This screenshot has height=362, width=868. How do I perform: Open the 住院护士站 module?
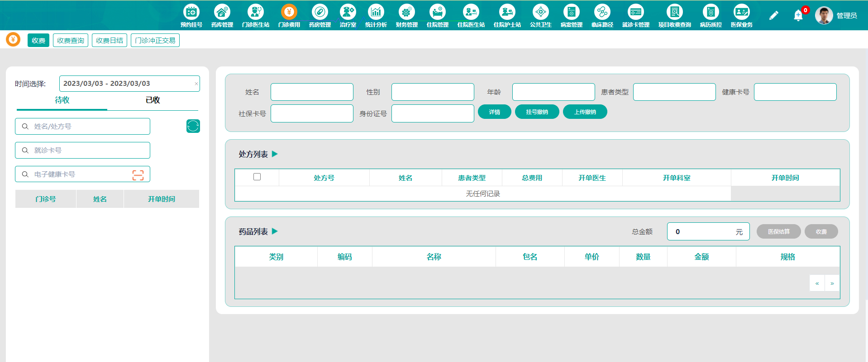507,16
